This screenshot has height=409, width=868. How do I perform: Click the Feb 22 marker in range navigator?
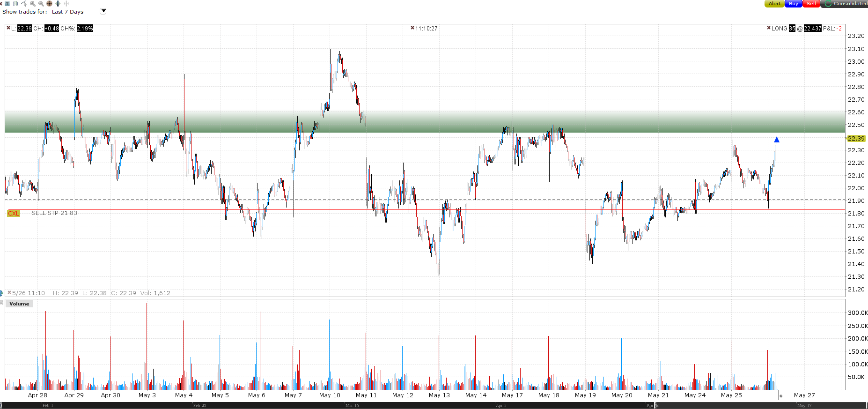pos(199,406)
